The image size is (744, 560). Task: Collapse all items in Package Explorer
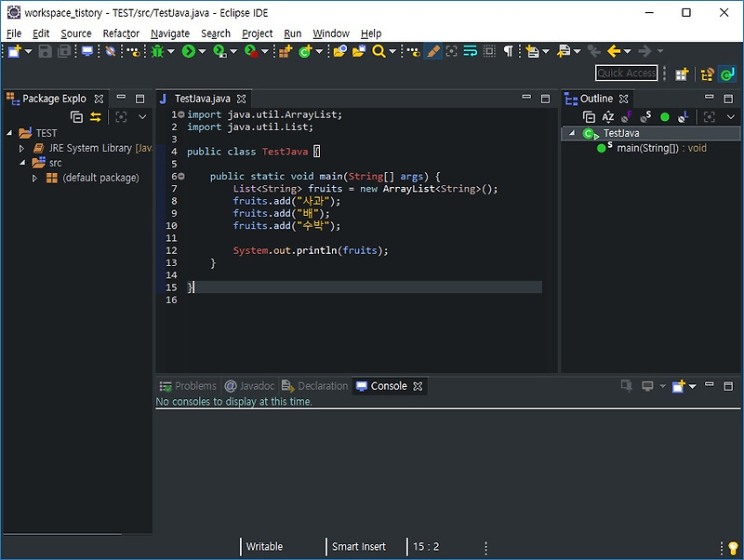pos(77,117)
